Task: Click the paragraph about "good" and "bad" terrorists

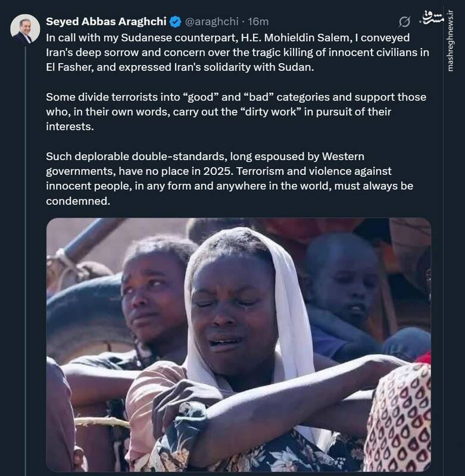Action: [236, 111]
